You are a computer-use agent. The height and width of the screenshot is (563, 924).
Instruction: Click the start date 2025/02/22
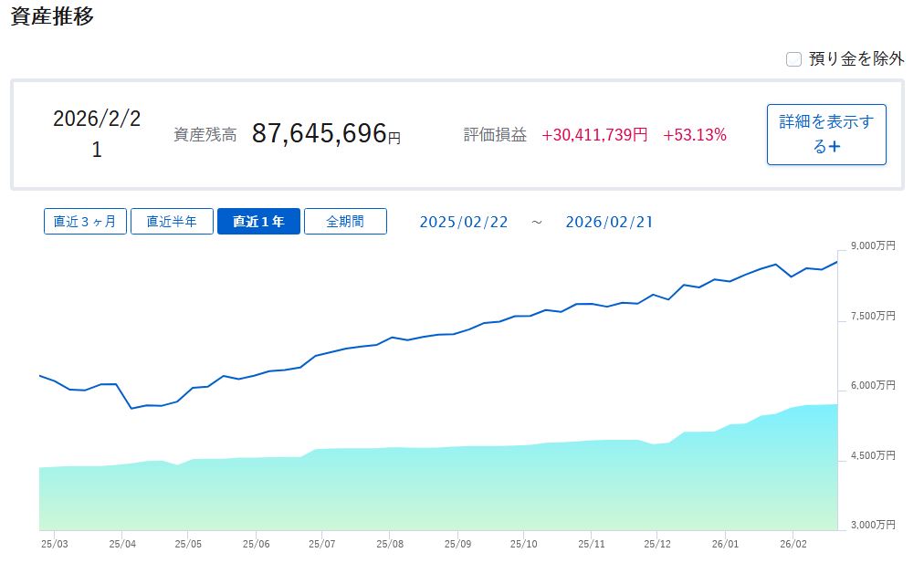coord(464,222)
